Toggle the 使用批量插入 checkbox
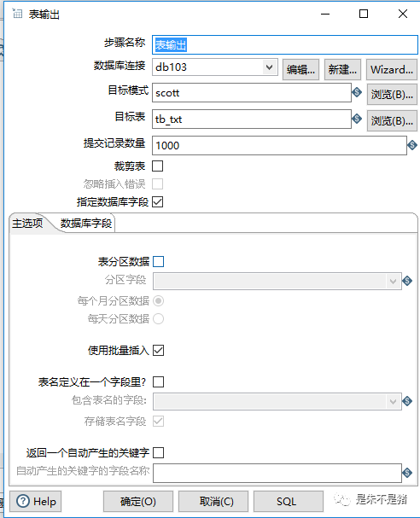Viewport: 420px width, 518px height. pos(158,350)
